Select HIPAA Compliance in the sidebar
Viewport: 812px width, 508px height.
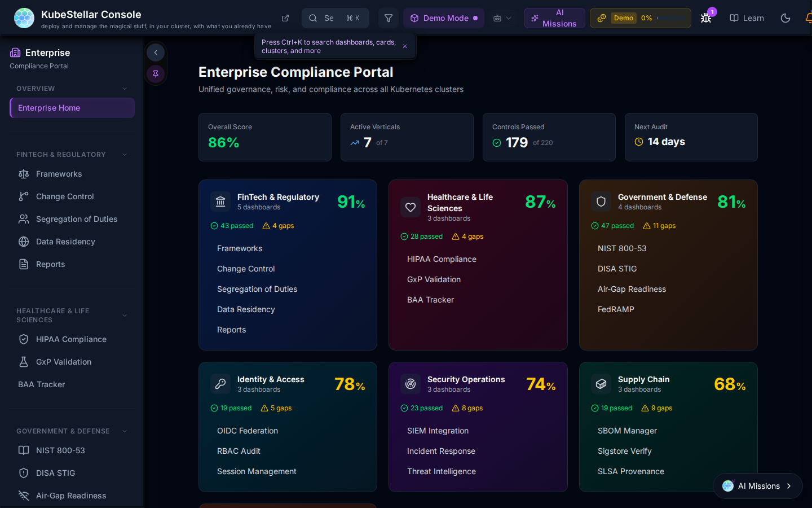click(x=71, y=339)
